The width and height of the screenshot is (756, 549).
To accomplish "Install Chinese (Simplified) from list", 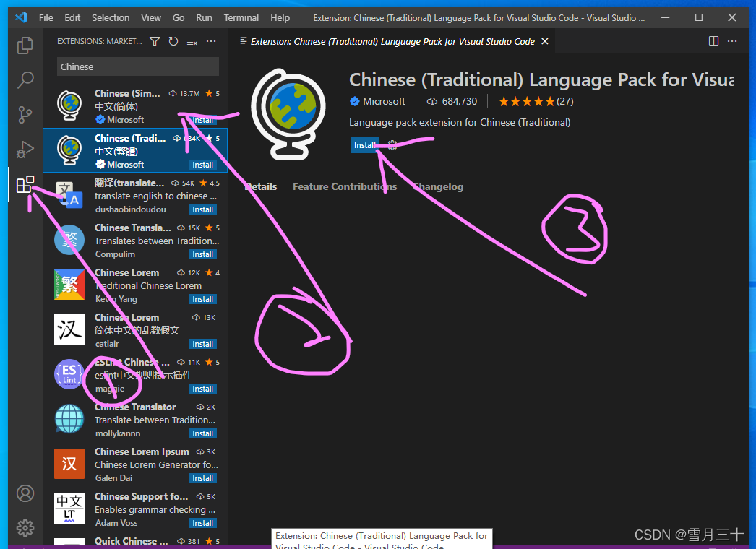I will 202,120.
